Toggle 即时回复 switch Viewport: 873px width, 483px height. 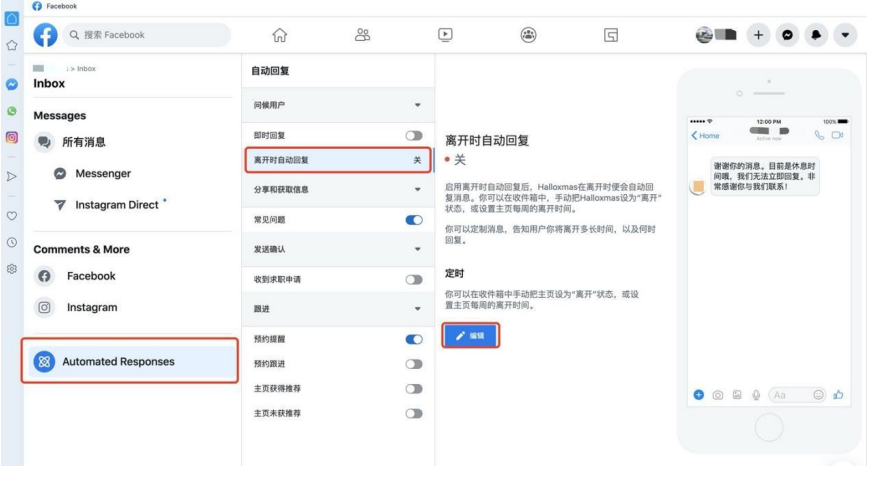(414, 136)
